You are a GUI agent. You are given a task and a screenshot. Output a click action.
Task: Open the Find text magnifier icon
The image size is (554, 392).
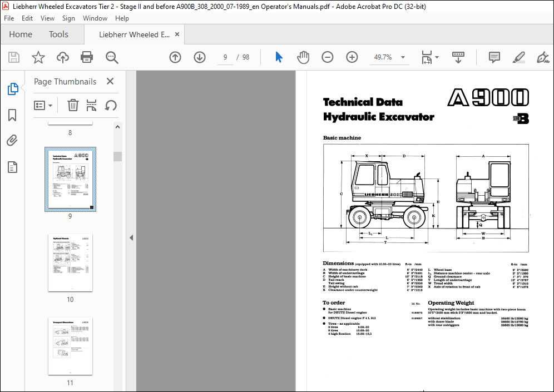(112, 57)
